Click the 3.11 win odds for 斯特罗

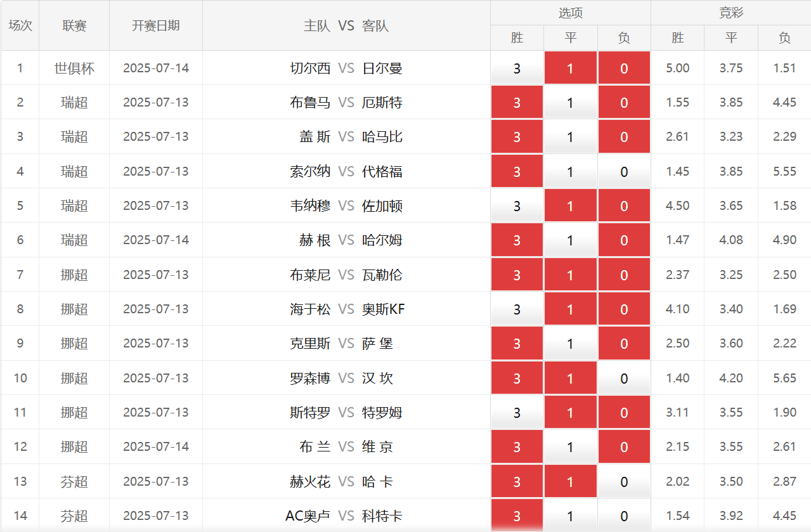point(678,412)
